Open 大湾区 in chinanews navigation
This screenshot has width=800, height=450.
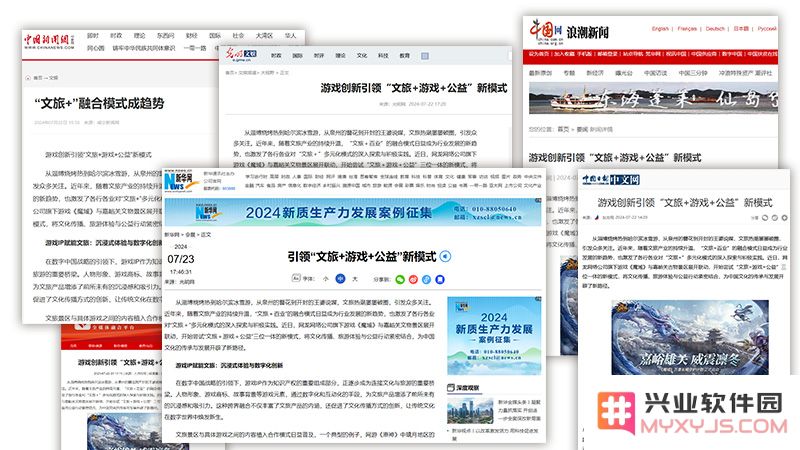coord(264,36)
